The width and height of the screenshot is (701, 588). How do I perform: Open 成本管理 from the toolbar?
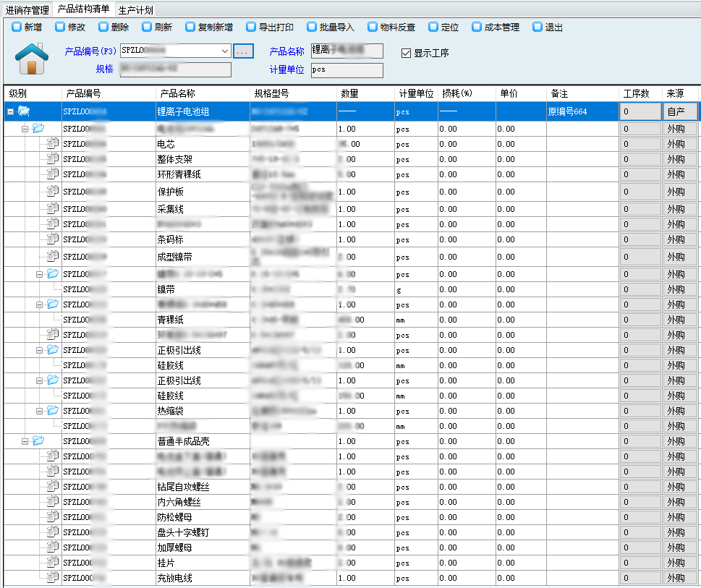coord(477,27)
